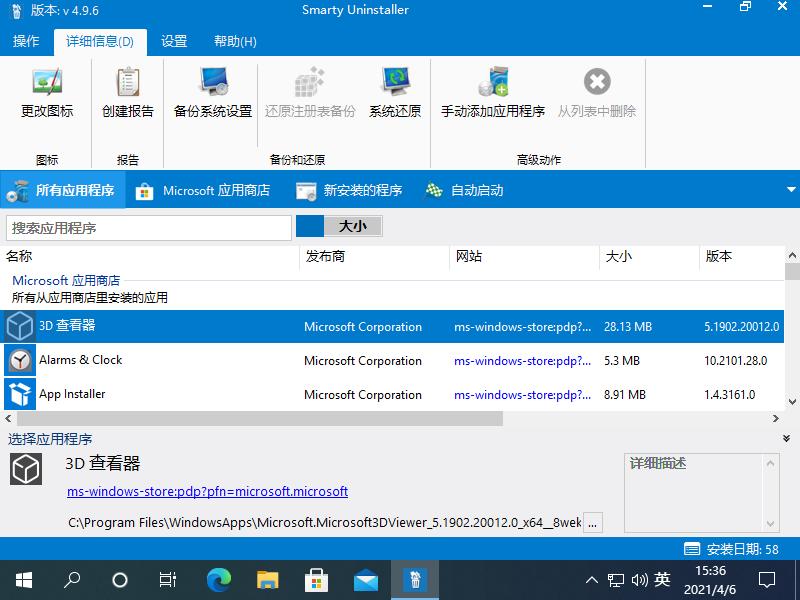The image size is (800, 600).
Task: Open the Windows Start menu
Action: tap(23, 580)
